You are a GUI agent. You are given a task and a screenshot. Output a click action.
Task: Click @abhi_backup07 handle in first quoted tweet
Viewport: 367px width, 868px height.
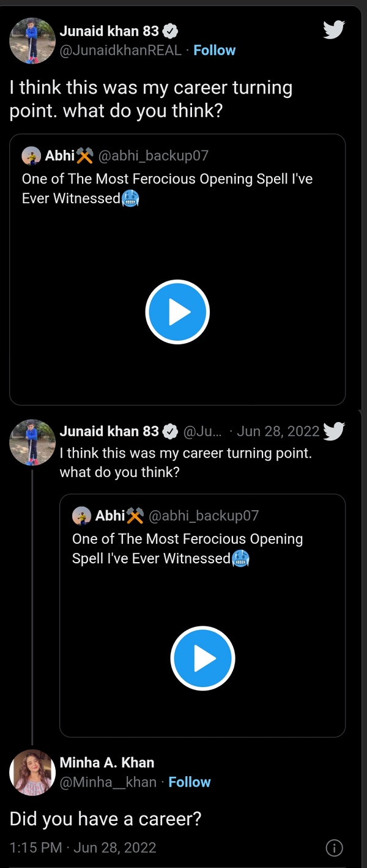click(x=153, y=156)
